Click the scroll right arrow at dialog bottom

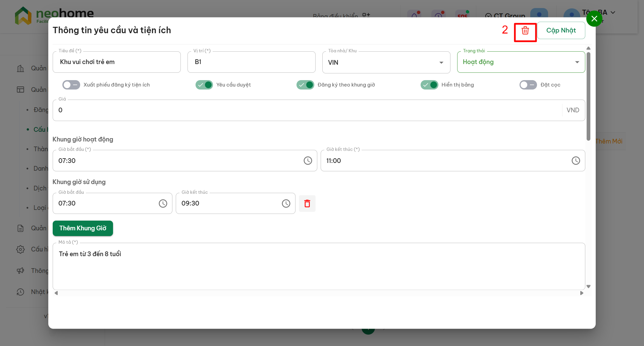click(x=582, y=293)
